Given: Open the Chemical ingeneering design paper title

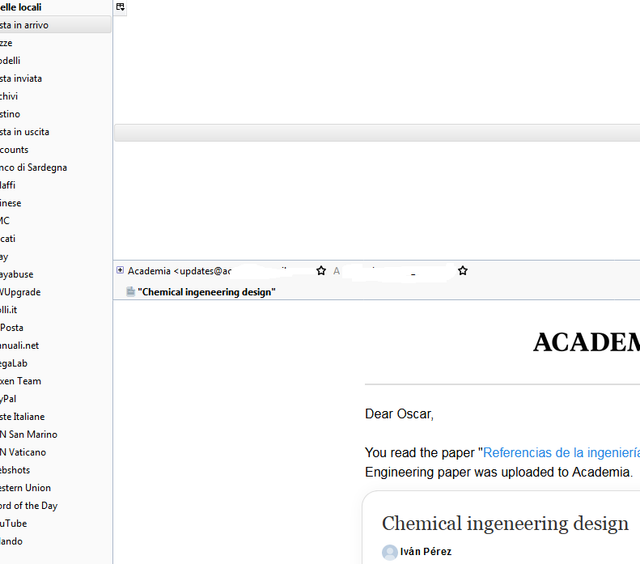Looking at the screenshot, I should [505, 523].
